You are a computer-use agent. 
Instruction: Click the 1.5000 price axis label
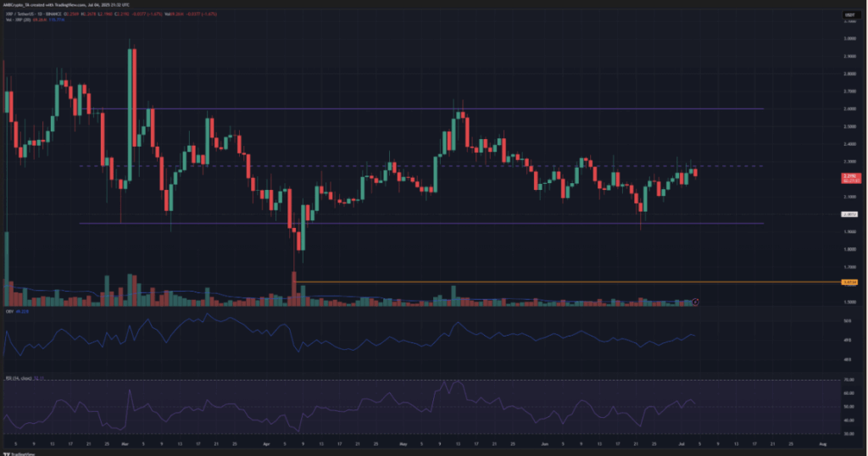click(849, 302)
